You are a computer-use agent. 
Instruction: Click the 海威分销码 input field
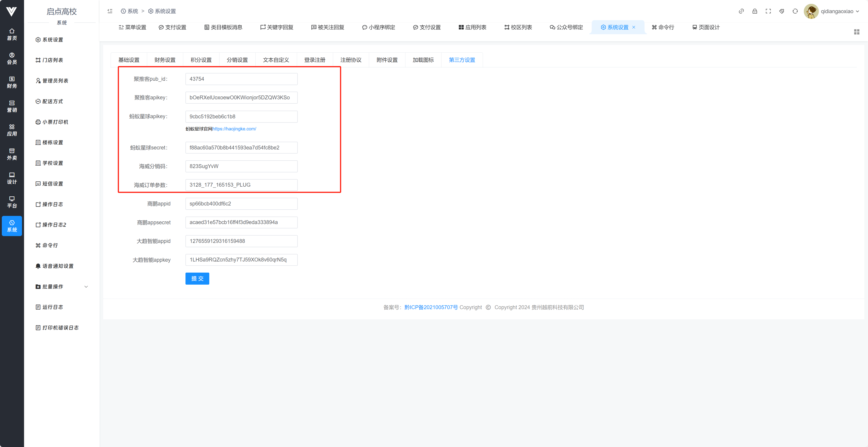[x=241, y=166]
